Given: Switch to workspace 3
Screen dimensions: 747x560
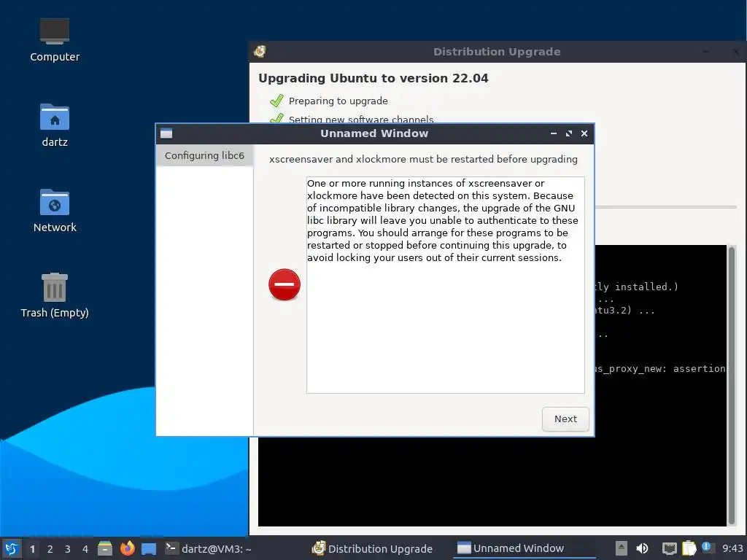Looking at the screenshot, I should click(x=68, y=549).
